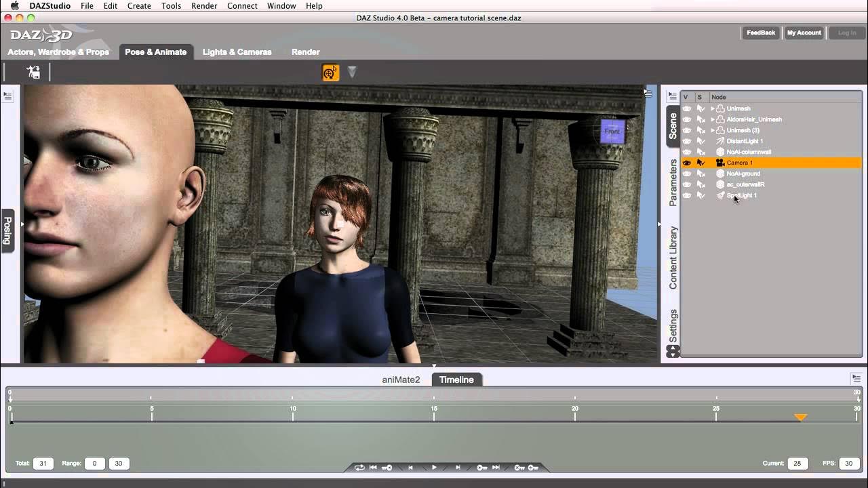Click the Camera 1 node camera icon
The image size is (868, 488).
coord(720,163)
